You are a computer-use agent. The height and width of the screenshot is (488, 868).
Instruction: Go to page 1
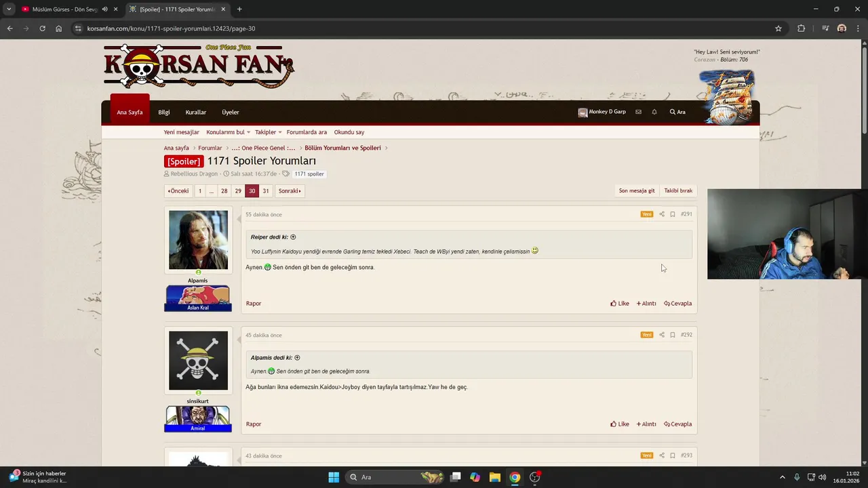[x=200, y=191]
